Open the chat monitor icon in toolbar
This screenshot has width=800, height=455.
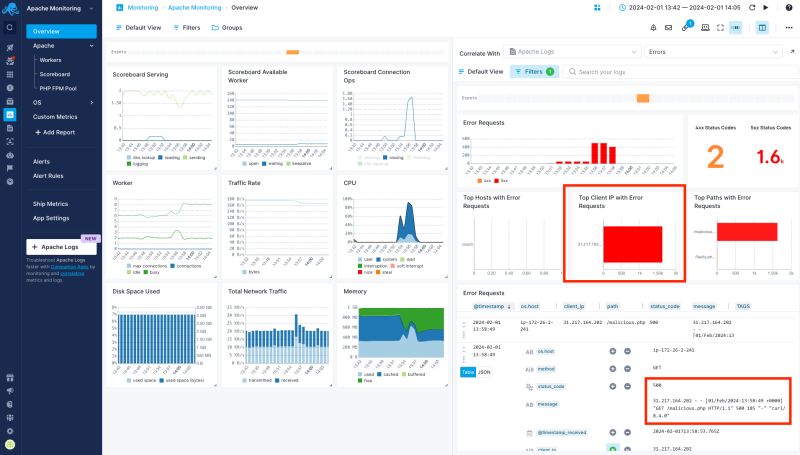[x=705, y=28]
